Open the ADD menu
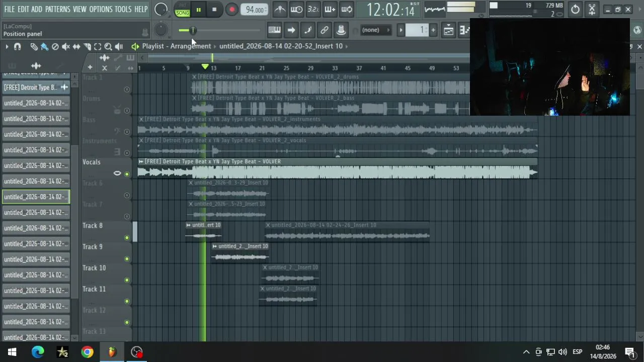644x362 pixels. [37, 10]
